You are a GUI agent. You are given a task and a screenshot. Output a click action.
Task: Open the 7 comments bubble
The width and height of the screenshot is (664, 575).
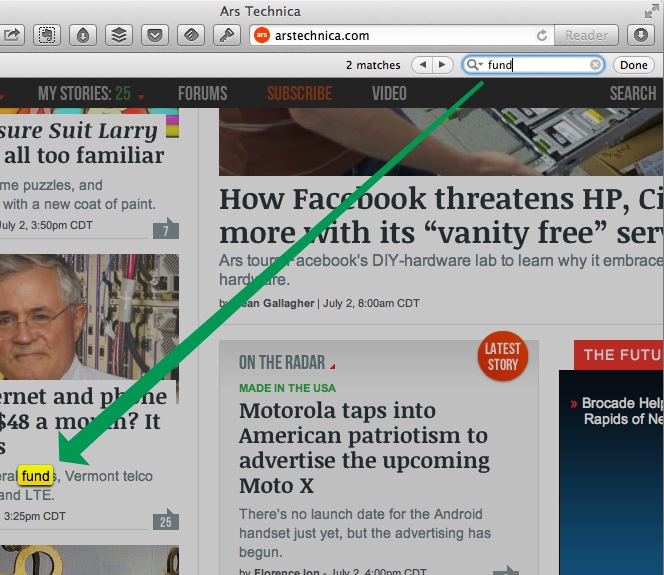[x=166, y=229]
